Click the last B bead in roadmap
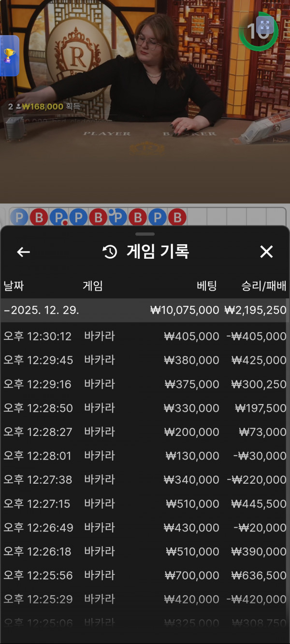The width and height of the screenshot is (290, 644). 177,218
